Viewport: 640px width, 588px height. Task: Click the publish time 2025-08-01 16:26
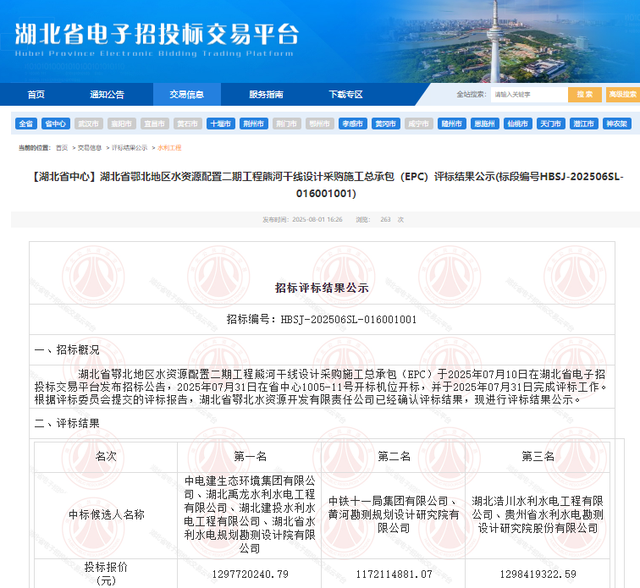tap(317, 220)
